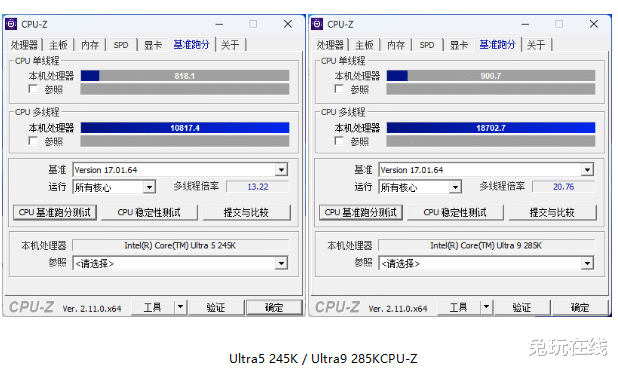Click 确定 button in right window
618x370 pixels.
[580, 307]
